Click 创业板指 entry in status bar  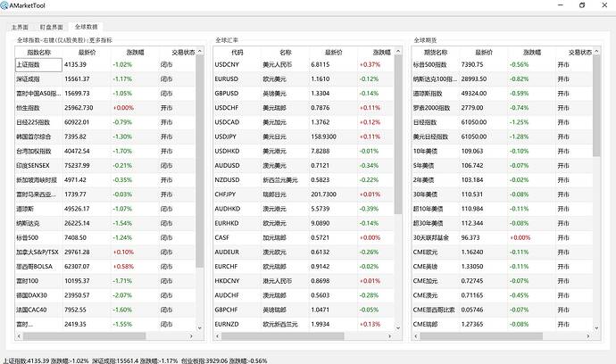tap(224, 360)
